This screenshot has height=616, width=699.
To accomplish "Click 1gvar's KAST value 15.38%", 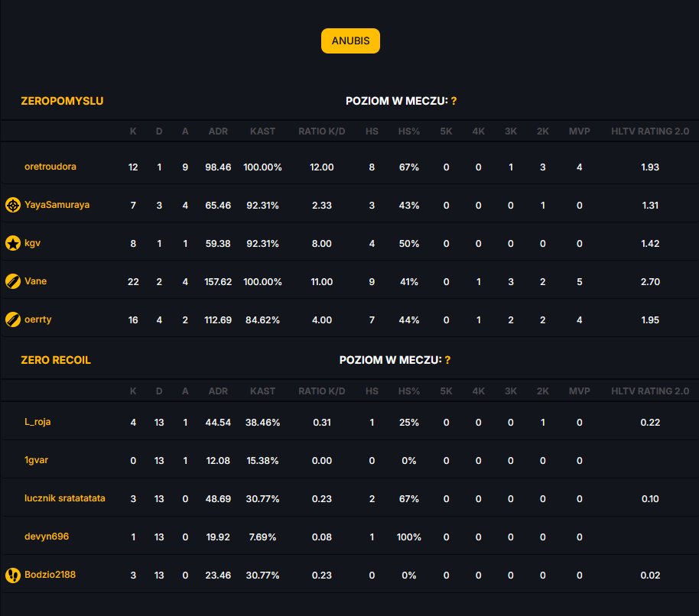I will (x=262, y=461).
